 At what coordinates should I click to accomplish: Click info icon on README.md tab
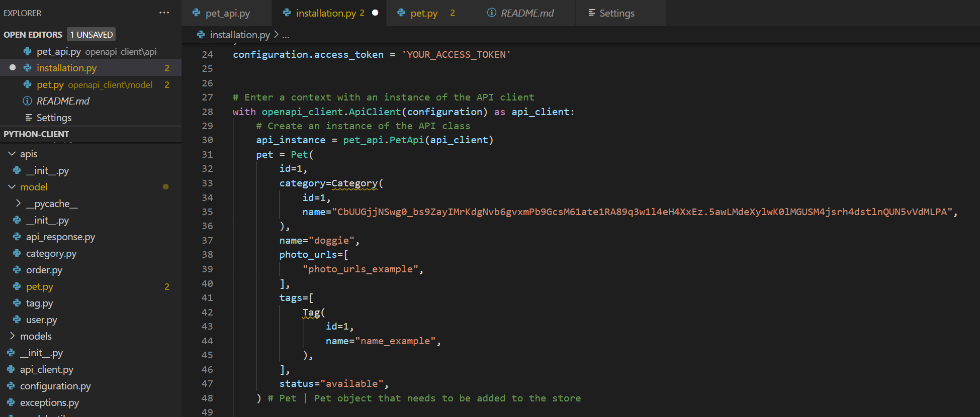(492, 13)
